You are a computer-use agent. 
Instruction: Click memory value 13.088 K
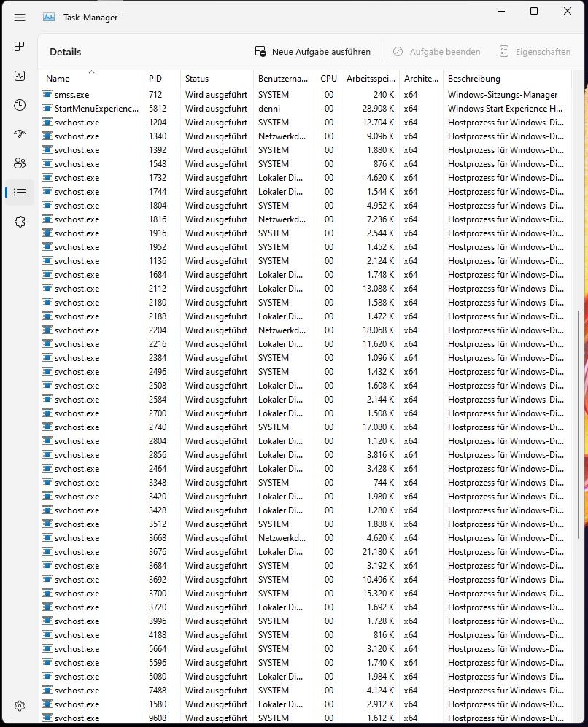tap(378, 288)
